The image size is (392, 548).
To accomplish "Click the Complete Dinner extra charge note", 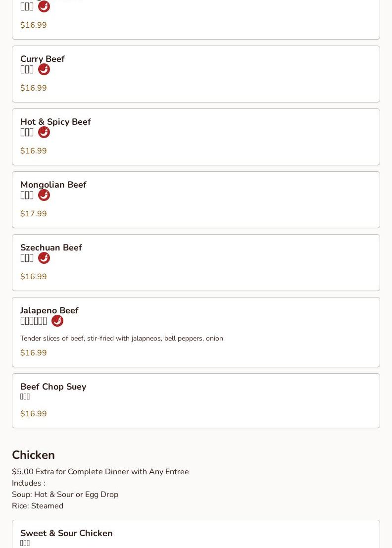I will [100, 472].
